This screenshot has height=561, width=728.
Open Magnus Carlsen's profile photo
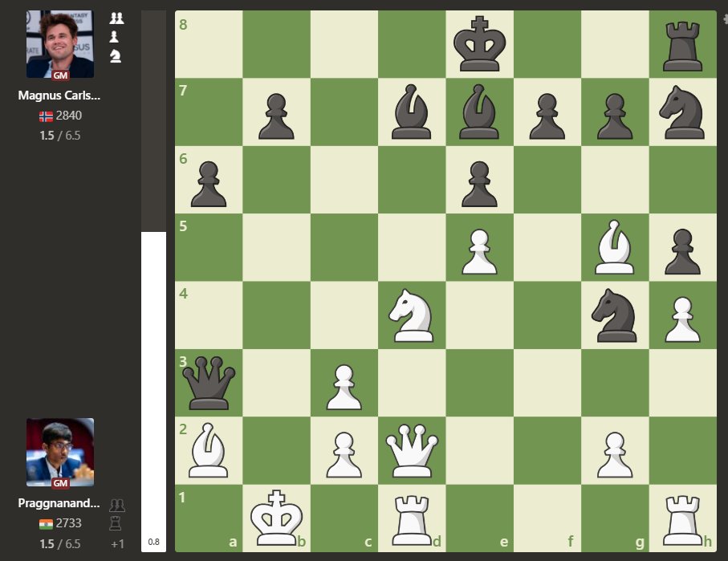click(60, 44)
